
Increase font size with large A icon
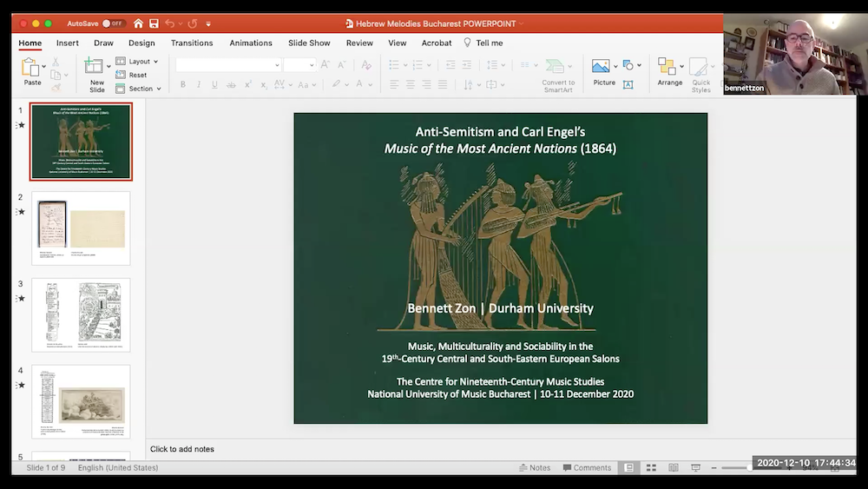tap(325, 65)
